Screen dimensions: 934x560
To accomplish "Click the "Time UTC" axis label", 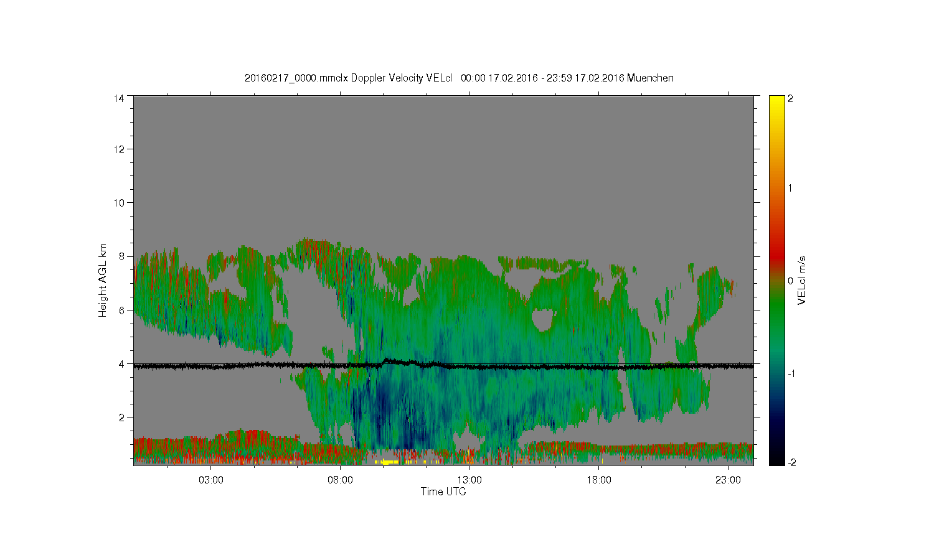I will [443, 492].
